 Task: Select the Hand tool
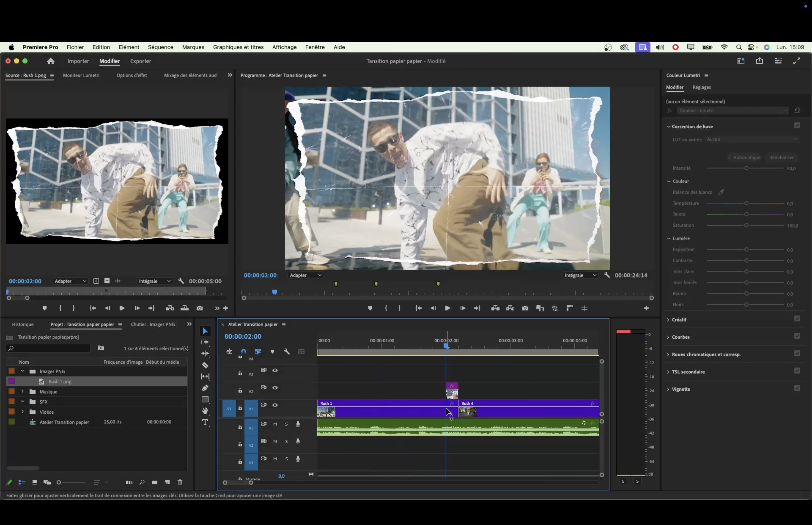point(205,411)
